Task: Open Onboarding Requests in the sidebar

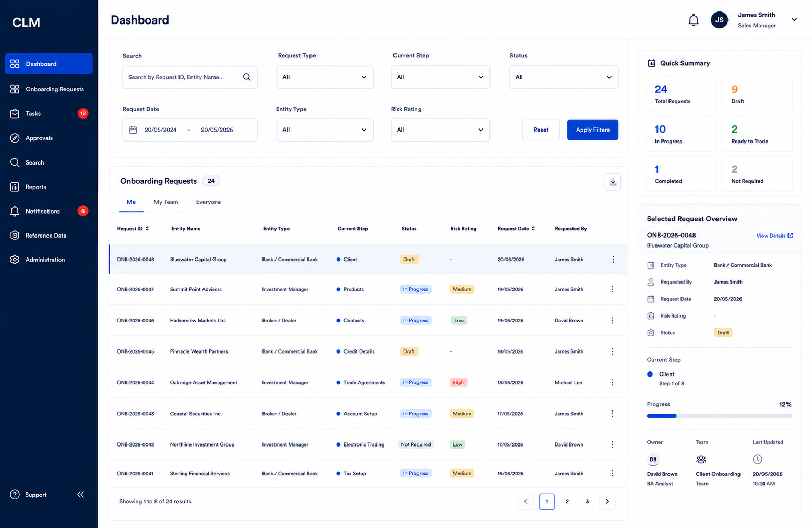Action: (49, 89)
